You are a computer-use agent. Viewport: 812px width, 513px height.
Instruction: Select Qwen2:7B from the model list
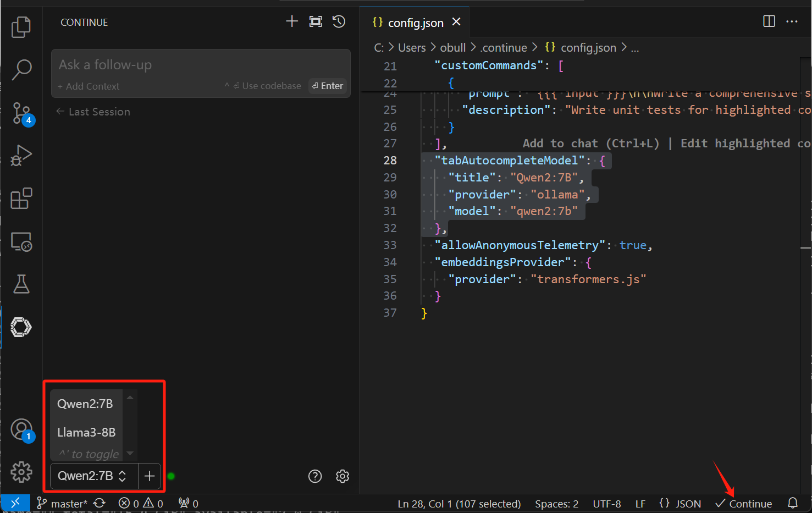pos(86,404)
